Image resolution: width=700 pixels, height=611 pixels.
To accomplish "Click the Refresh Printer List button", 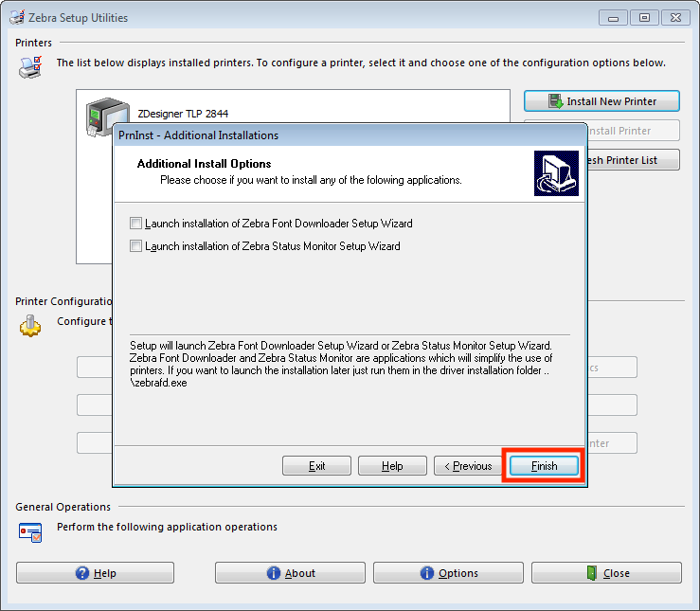I will 633,160.
